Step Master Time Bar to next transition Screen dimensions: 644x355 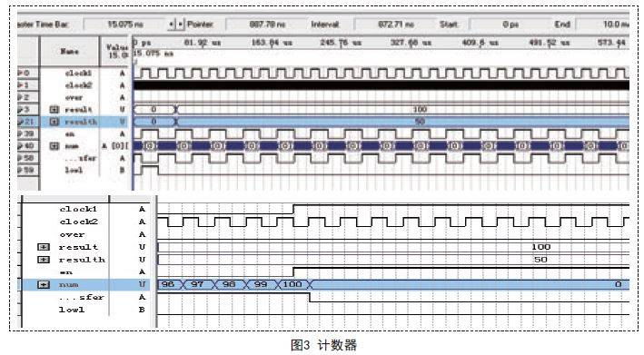point(181,25)
